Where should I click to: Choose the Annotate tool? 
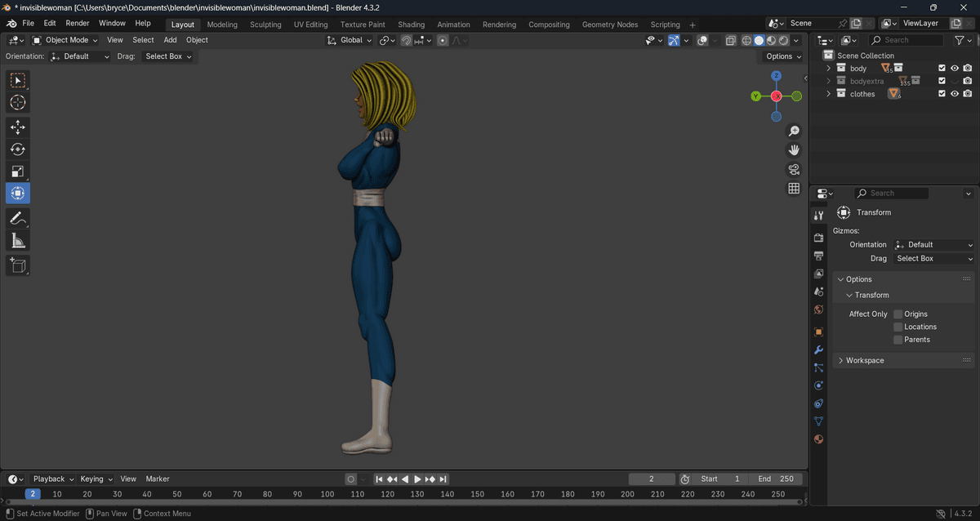(18, 218)
